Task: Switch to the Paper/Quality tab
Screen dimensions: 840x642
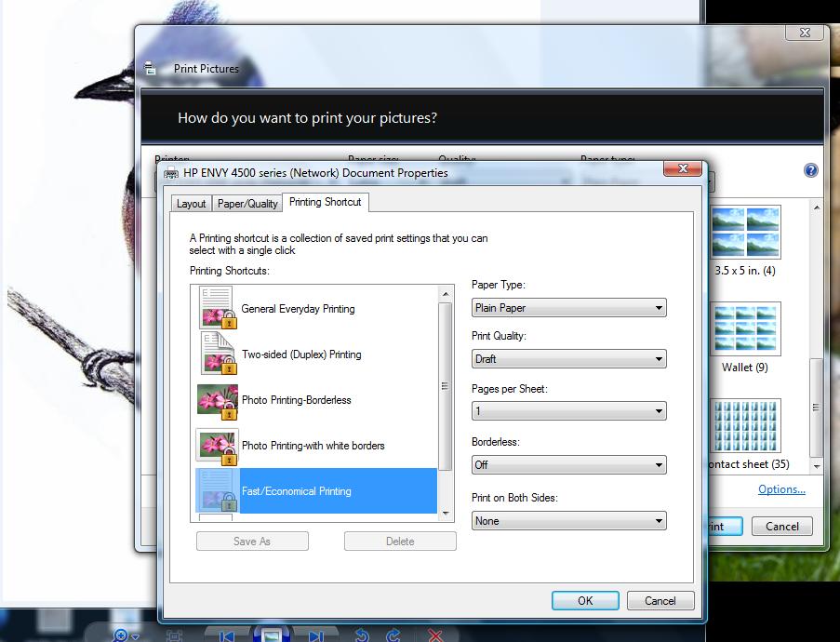Action: [247, 204]
